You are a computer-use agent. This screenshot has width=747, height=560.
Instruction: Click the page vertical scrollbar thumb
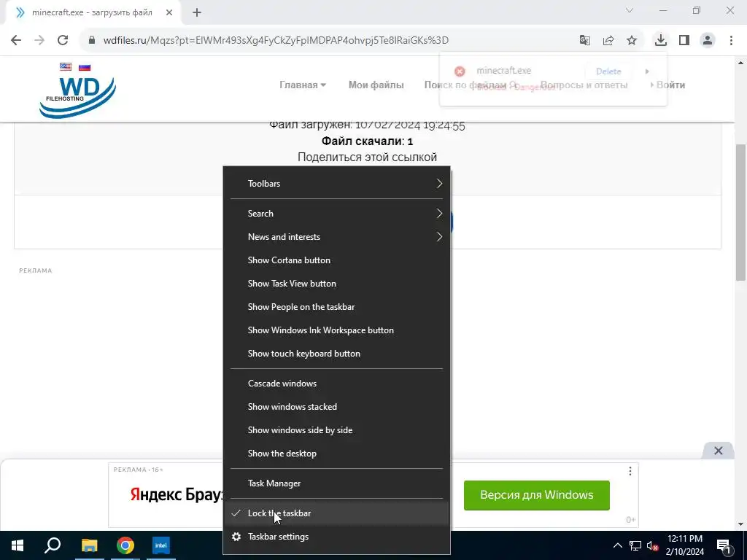pyautogui.click(x=741, y=212)
